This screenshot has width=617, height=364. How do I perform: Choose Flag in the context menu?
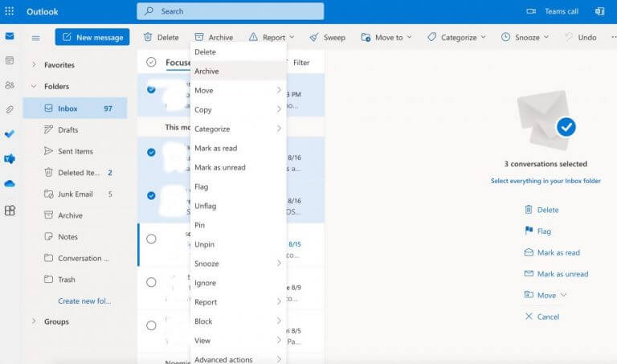click(238, 187)
